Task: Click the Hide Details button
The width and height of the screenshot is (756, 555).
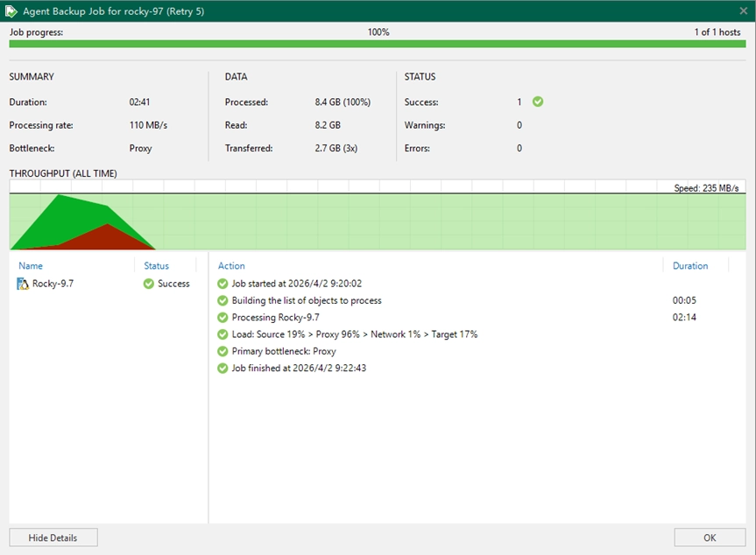Action: [x=53, y=537]
